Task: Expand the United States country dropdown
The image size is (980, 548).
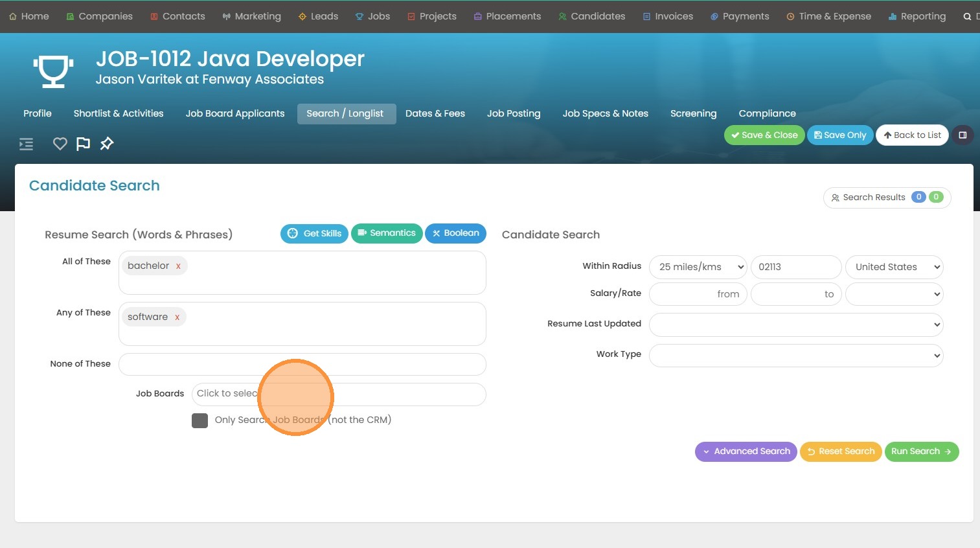Action: 894,267
